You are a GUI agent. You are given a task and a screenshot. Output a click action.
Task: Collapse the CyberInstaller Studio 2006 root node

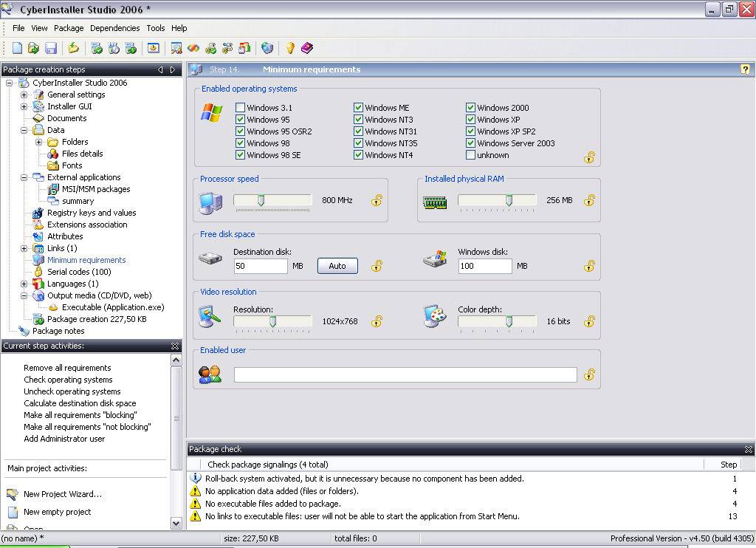[x=9, y=83]
